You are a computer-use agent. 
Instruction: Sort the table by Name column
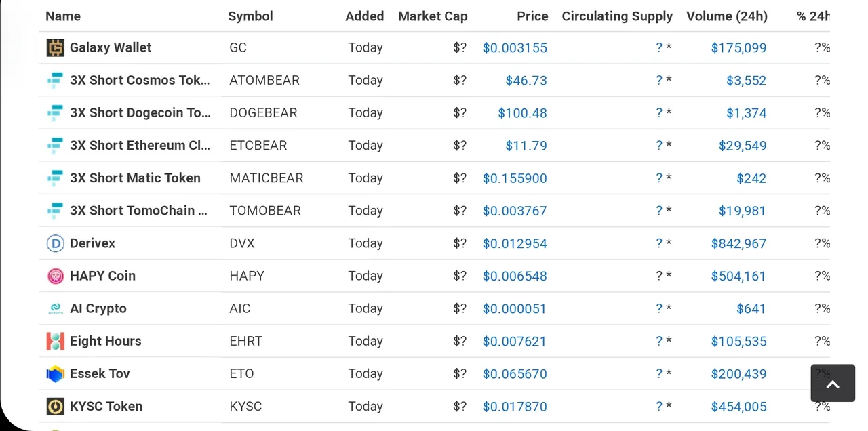click(x=63, y=16)
